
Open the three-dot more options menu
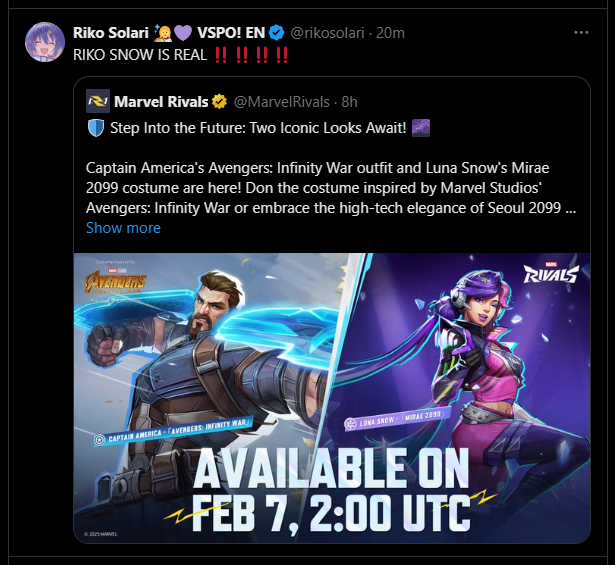581,33
